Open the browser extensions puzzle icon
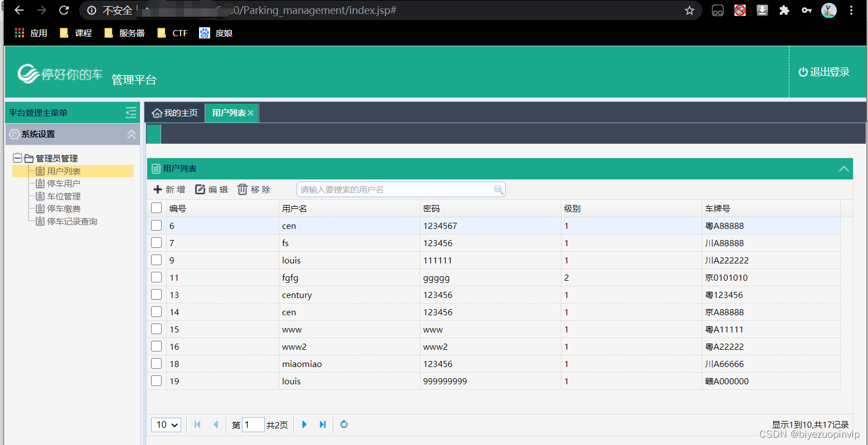Screen dimensions: 868x445 point(784,10)
